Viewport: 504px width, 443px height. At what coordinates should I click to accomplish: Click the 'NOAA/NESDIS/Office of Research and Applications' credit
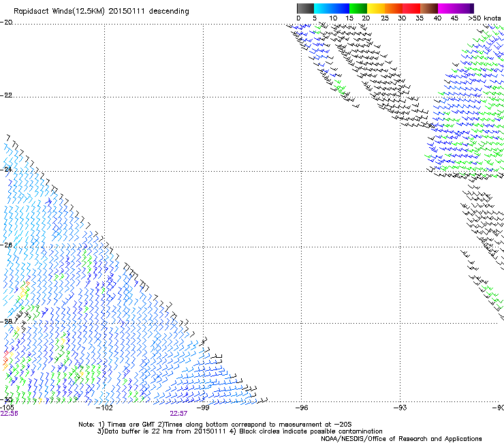tap(401, 438)
